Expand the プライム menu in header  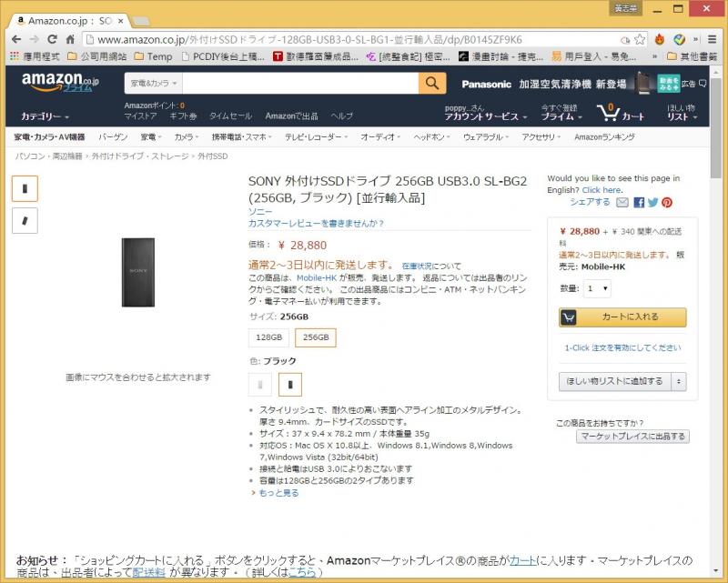point(561,116)
